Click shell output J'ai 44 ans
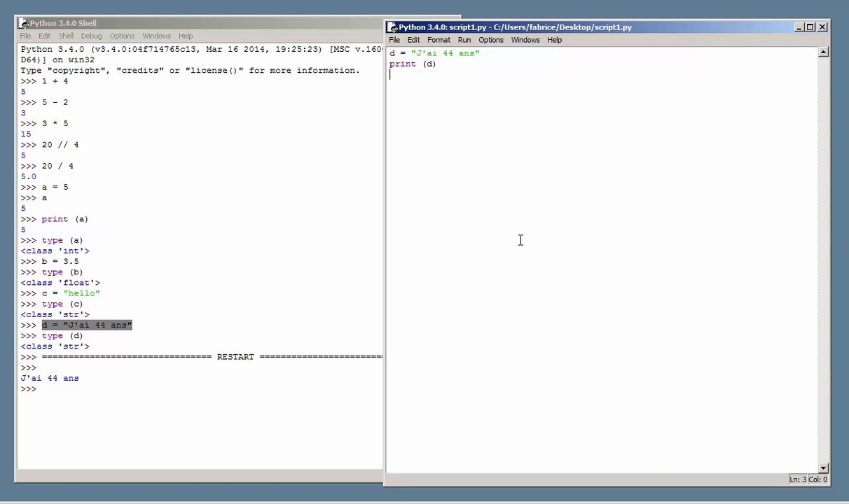 click(x=50, y=378)
